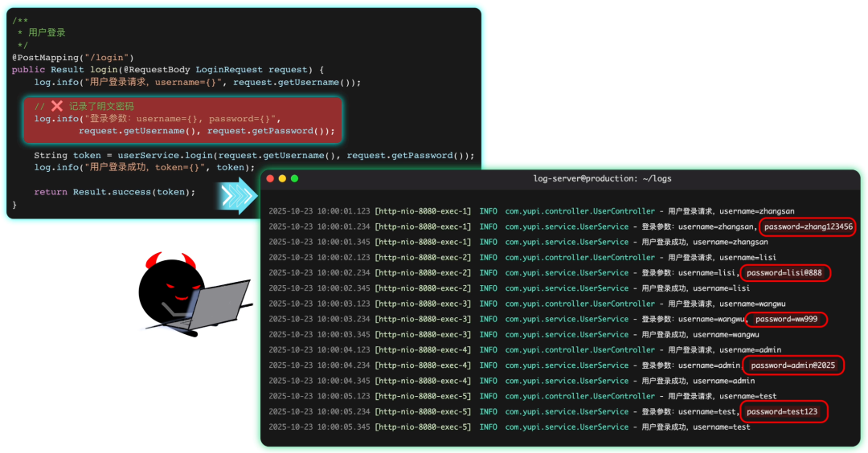Click the userService.login token assignment line
This screenshot has height=453, width=868.
[x=254, y=156]
